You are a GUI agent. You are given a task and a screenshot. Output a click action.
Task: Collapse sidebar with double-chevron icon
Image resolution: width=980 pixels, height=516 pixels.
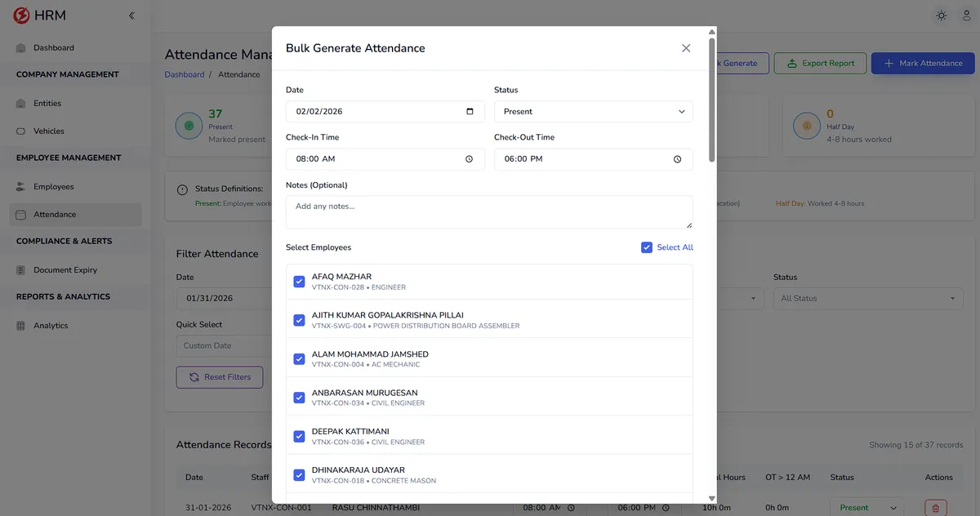click(131, 16)
